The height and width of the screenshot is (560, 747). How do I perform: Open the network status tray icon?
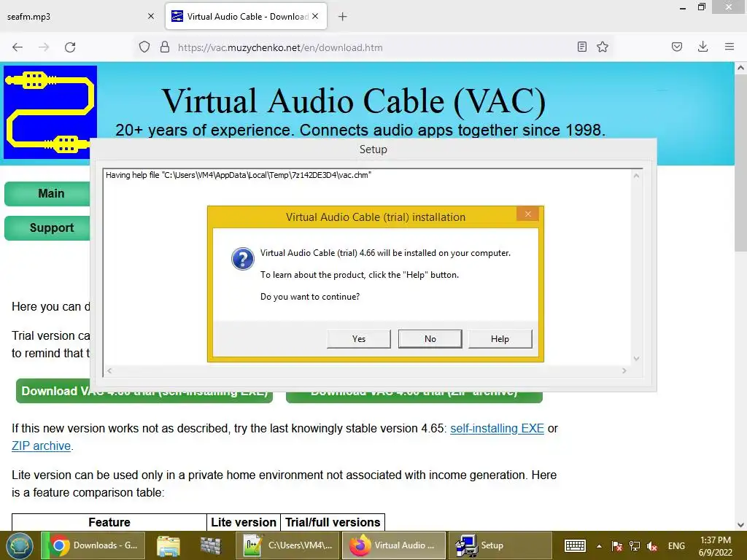point(635,546)
